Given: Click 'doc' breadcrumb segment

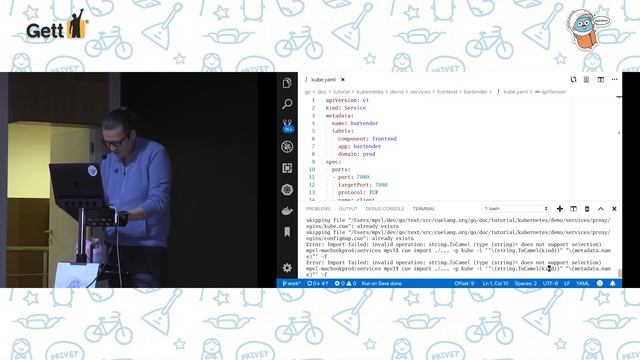Looking at the screenshot, I should pyautogui.click(x=322, y=92).
